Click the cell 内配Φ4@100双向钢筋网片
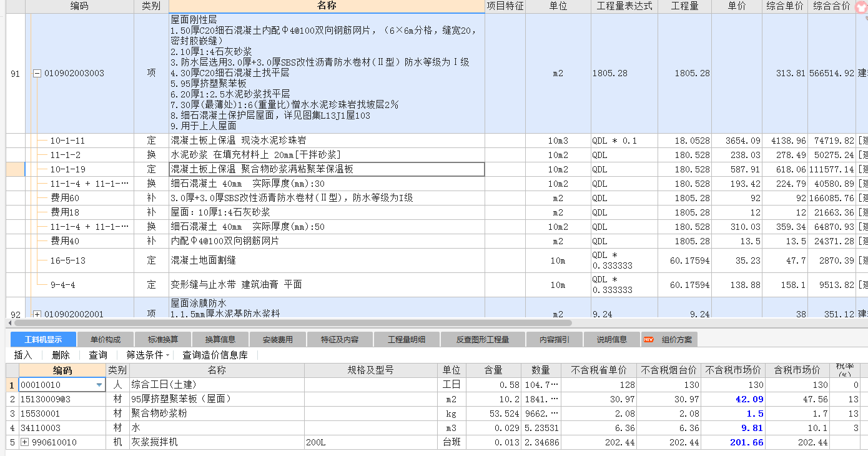Image resolution: width=868 pixels, height=456 pixels. click(x=327, y=241)
